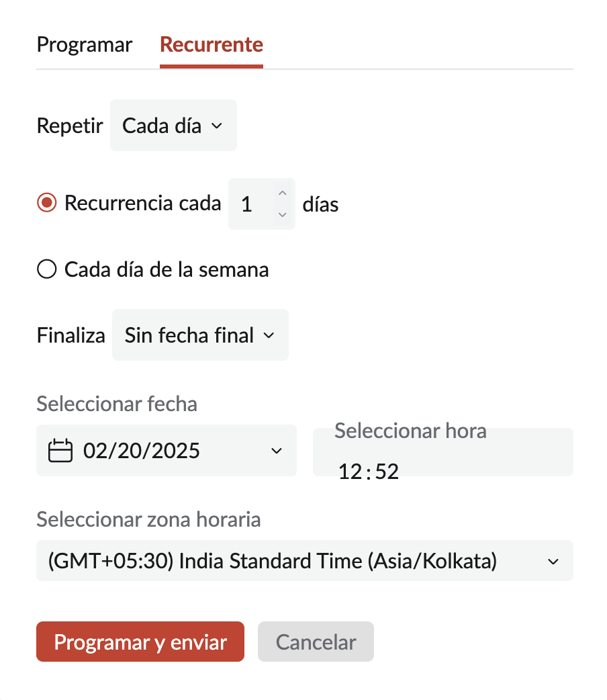Image resolution: width=607 pixels, height=700 pixels.
Task: Click the hour value 12 in time field
Action: [351, 472]
